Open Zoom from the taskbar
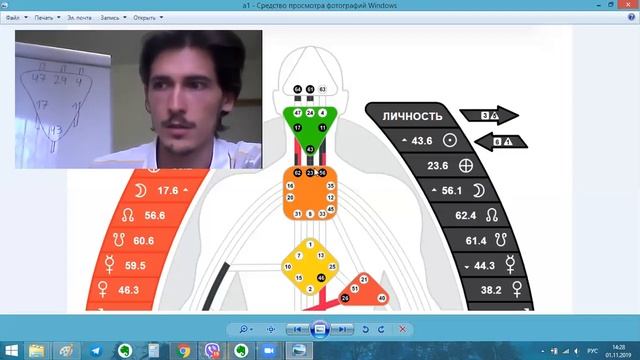Image resolution: width=640 pixels, height=360 pixels. pyautogui.click(x=268, y=351)
